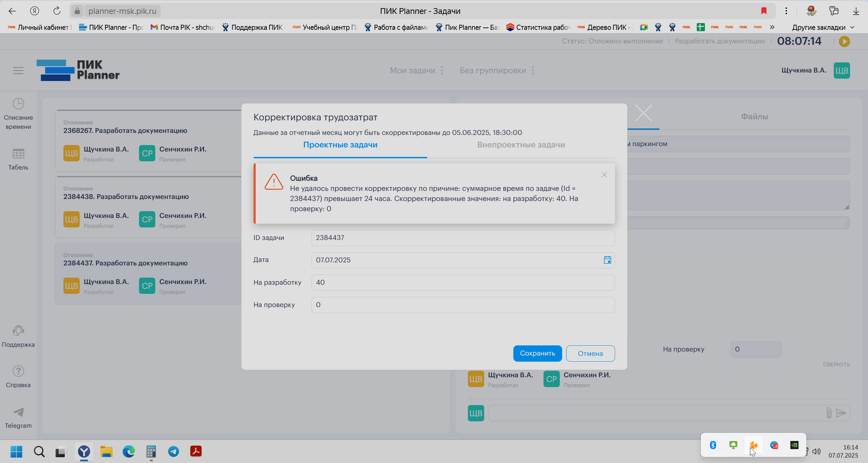This screenshot has width=868, height=463.
Task: Click Сохранить button
Action: (x=537, y=353)
